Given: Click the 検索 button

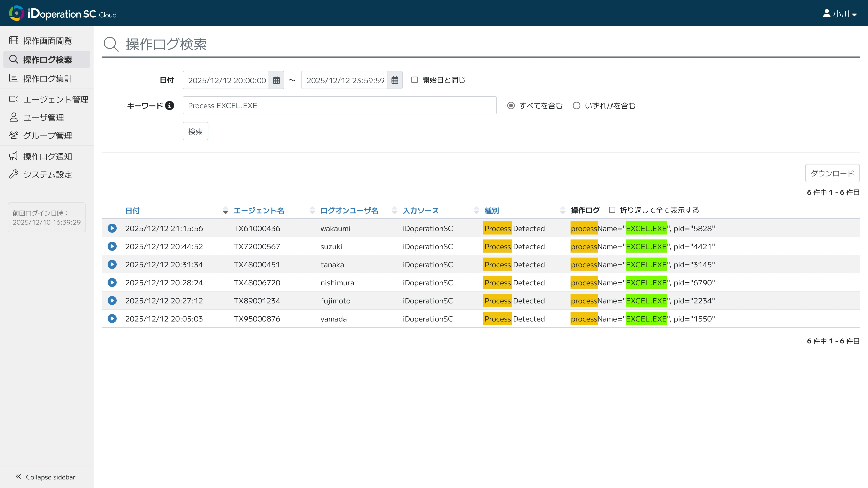Looking at the screenshot, I should [x=196, y=131].
